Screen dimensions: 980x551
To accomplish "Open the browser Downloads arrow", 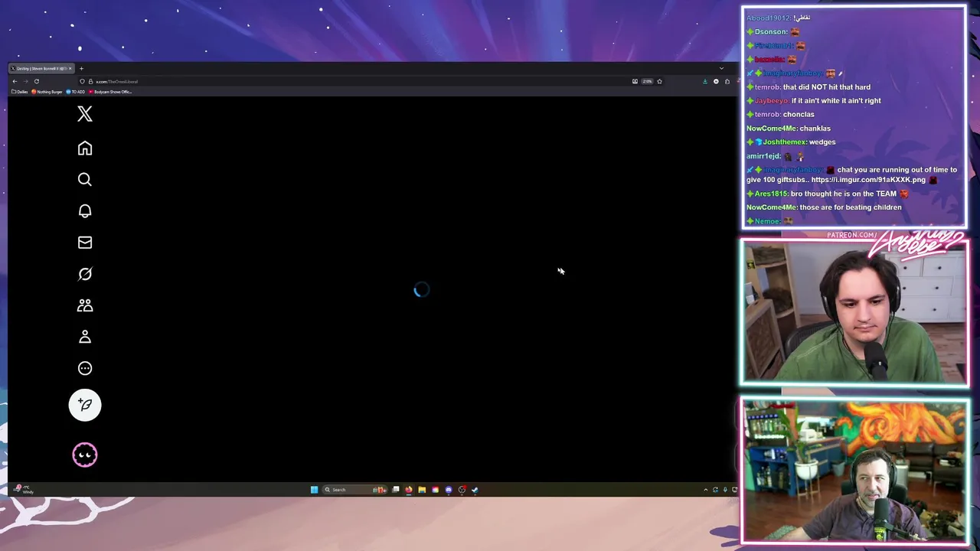I will pos(705,81).
